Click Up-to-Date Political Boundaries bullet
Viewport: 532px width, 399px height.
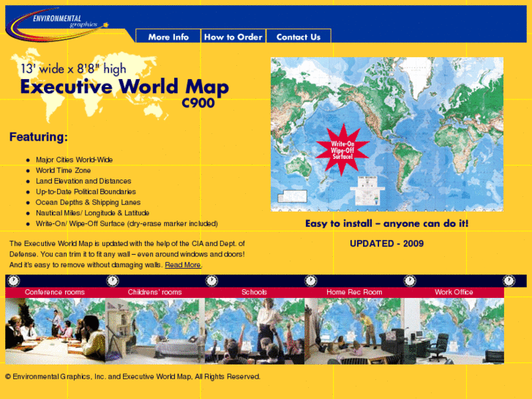(x=86, y=192)
